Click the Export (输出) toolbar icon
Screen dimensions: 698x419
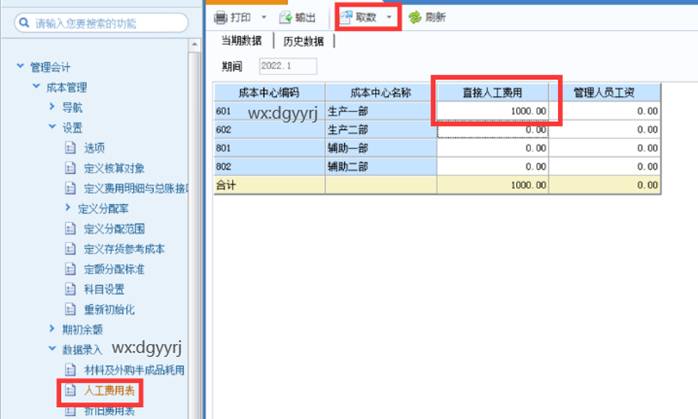pyautogui.click(x=285, y=17)
